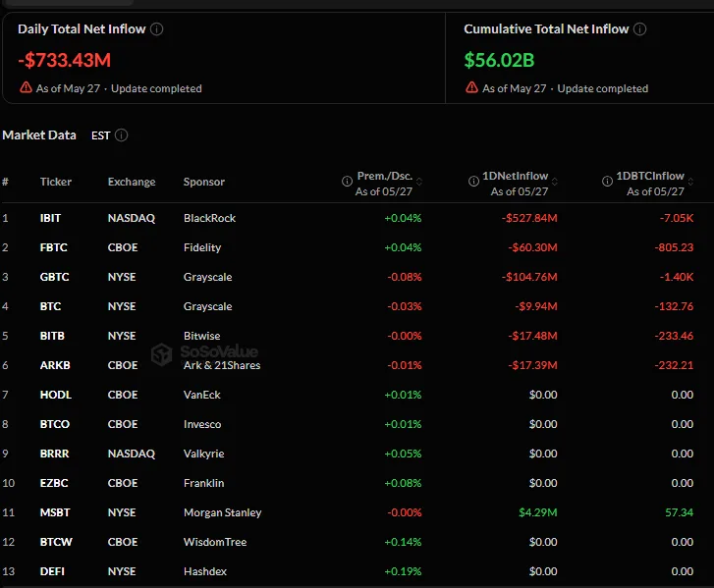The height and width of the screenshot is (588, 714).
Task: Click warning icon under the -$733.43M value
Action: pyautogui.click(x=26, y=87)
